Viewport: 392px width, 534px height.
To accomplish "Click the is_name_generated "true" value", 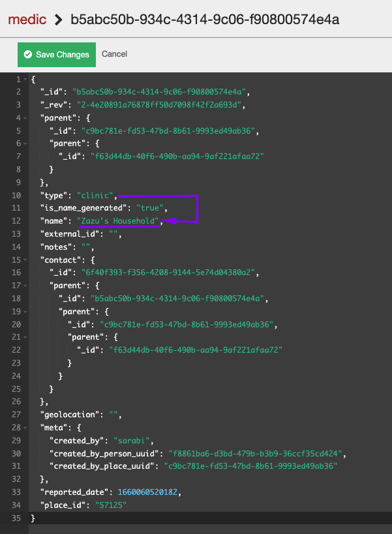I will (x=150, y=208).
